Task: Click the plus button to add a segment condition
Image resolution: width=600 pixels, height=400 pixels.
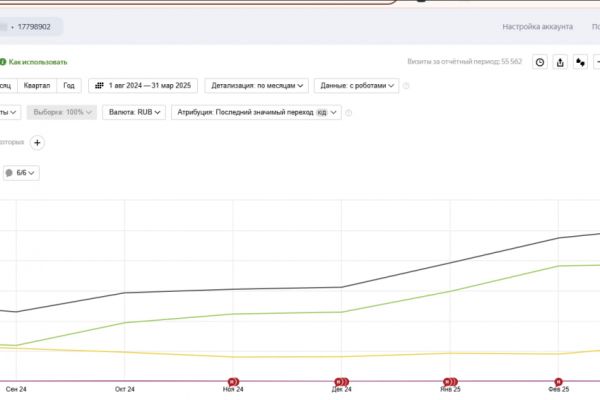Action: tap(38, 143)
